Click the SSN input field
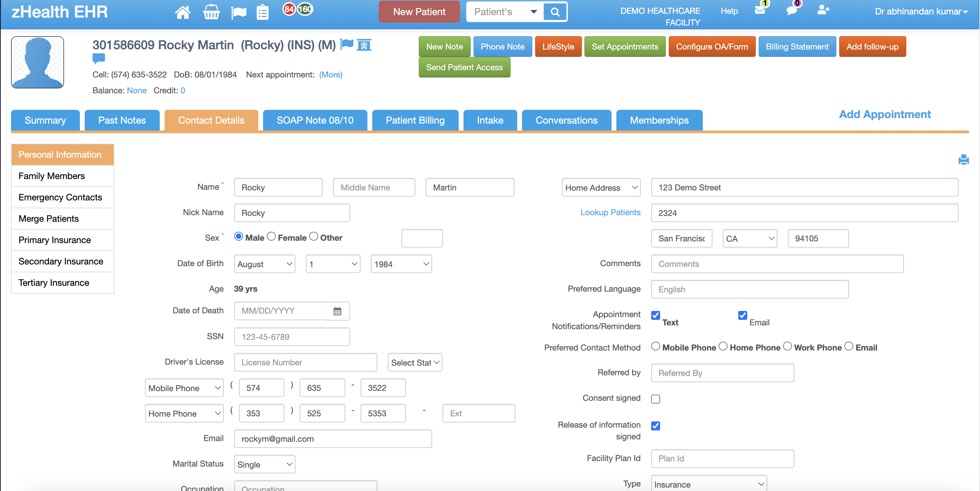The image size is (980, 491). click(x=292, y=337)
